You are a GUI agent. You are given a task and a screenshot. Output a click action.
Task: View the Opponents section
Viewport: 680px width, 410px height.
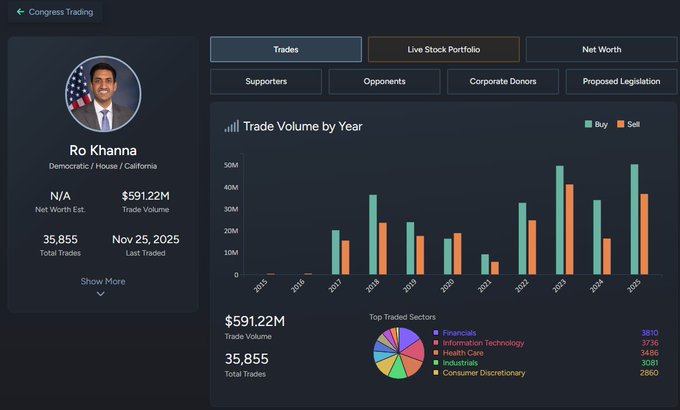point(384,81)
